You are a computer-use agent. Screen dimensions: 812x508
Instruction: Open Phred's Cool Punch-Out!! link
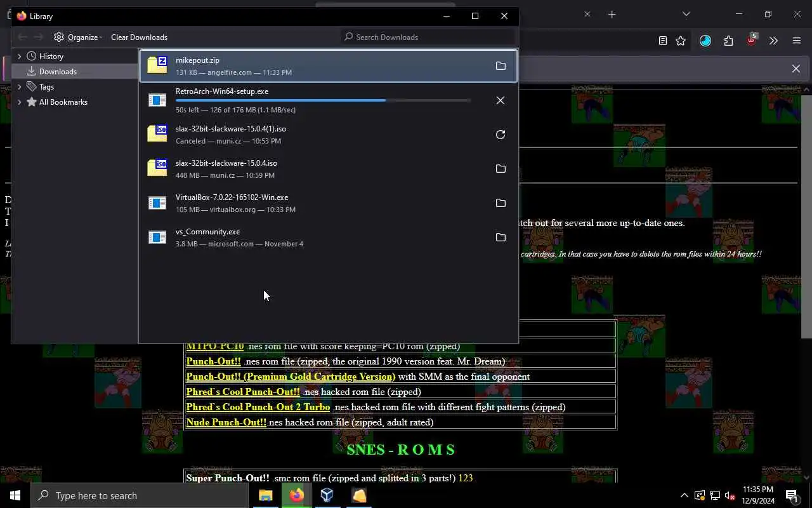click(243, 392)
